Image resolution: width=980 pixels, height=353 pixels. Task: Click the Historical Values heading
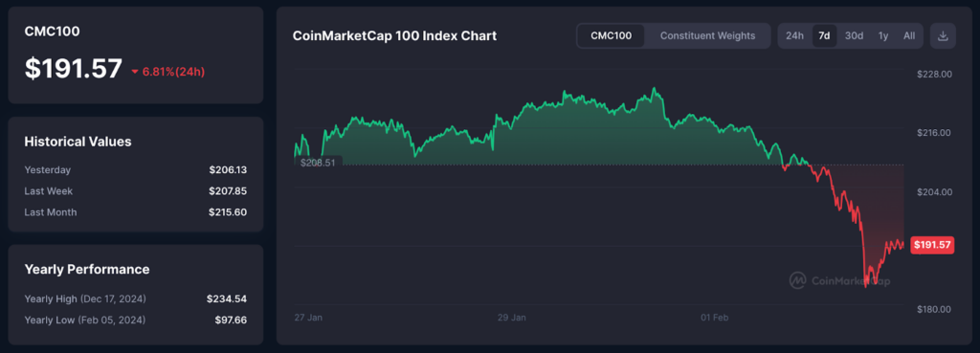point(78,142)
